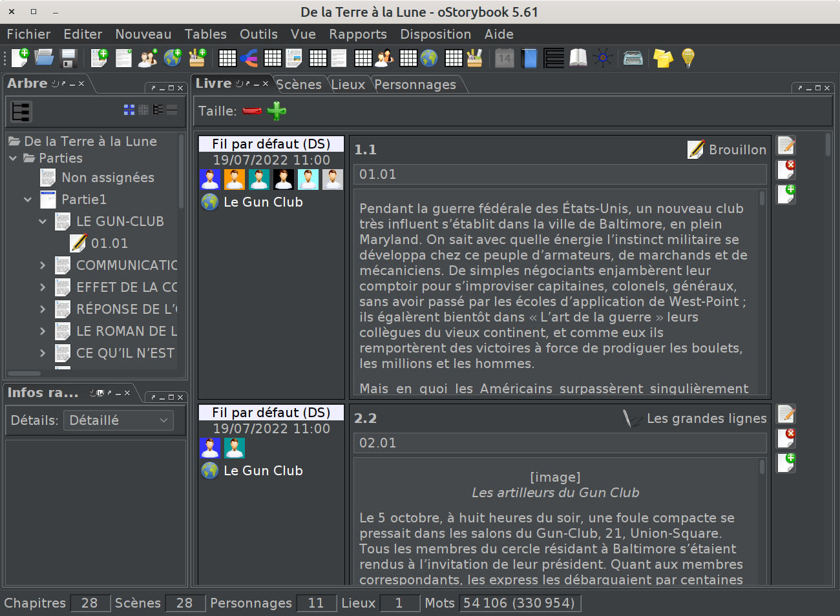This screenshot has width=840, height=616.
Task: Open the Outils menu
Action: tap(258, 34)
